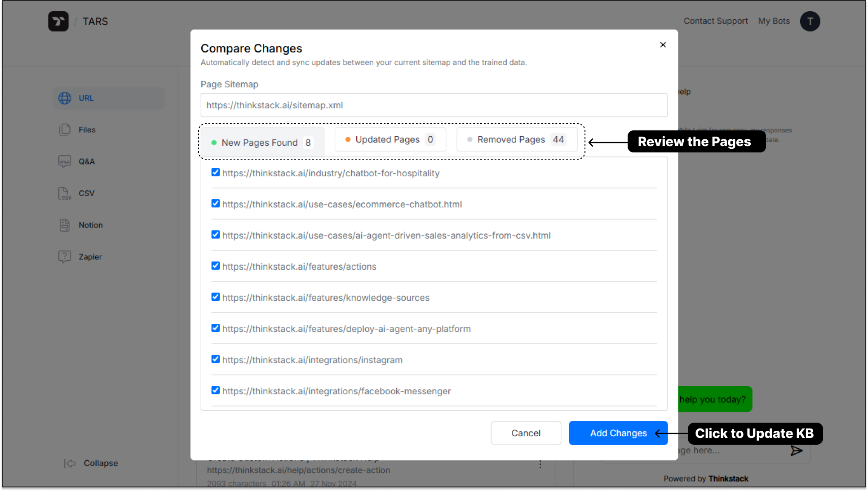Click the 'help you today?' chat bubble
Viewport: 868px width, 491px height.
[x=714, y=399]
